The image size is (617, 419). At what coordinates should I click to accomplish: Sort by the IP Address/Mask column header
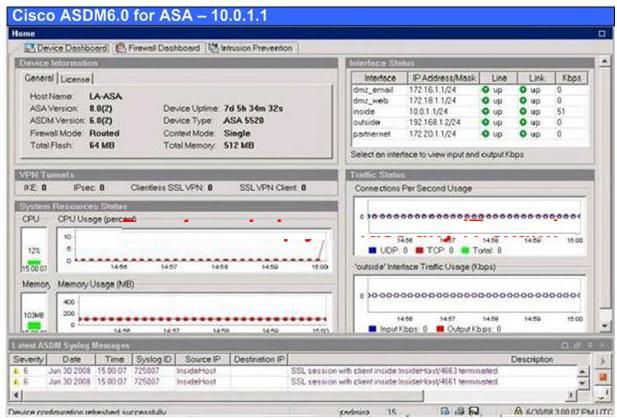(x=443, y=78)
